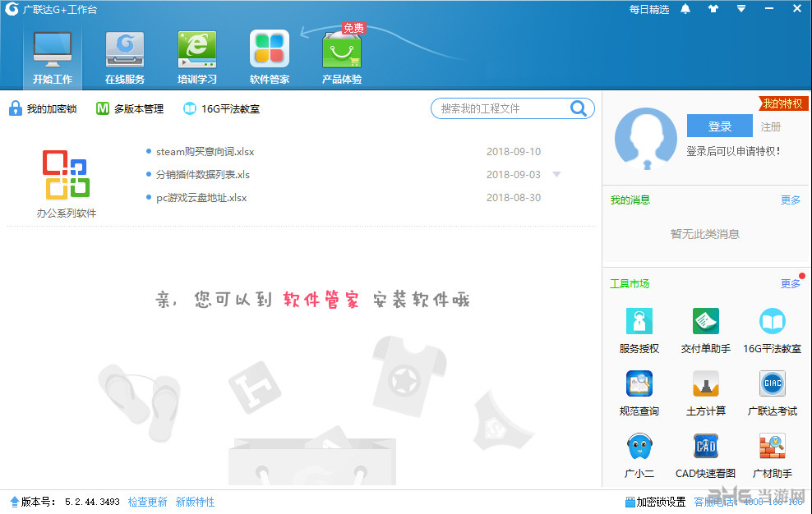Click the 注册 link
The image size is (812, 514).
tap(771, 126)
